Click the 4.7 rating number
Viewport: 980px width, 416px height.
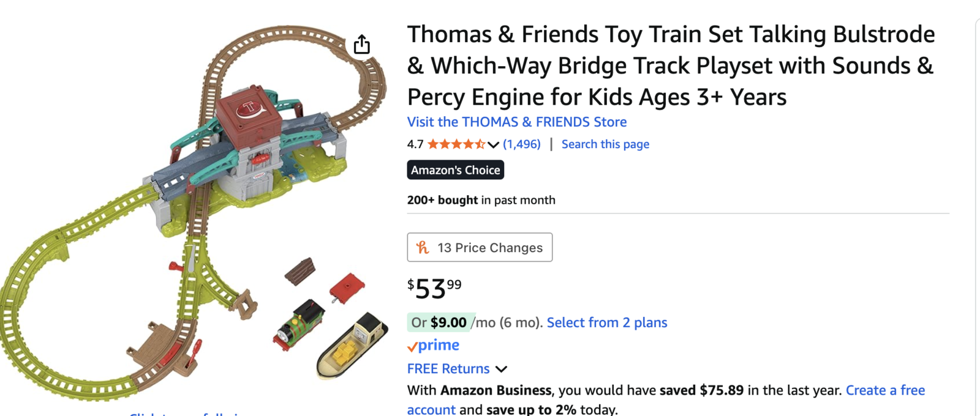(415, 144)
